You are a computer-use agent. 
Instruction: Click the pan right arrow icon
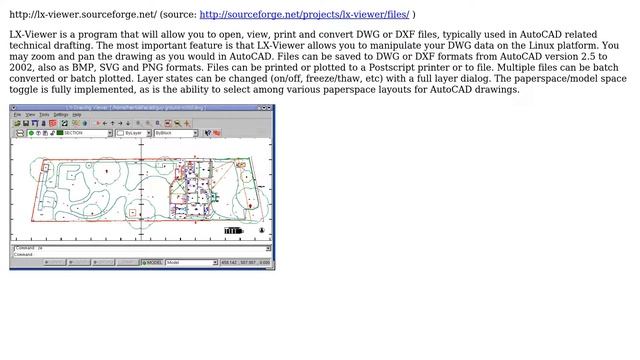(x=120, y=123)
